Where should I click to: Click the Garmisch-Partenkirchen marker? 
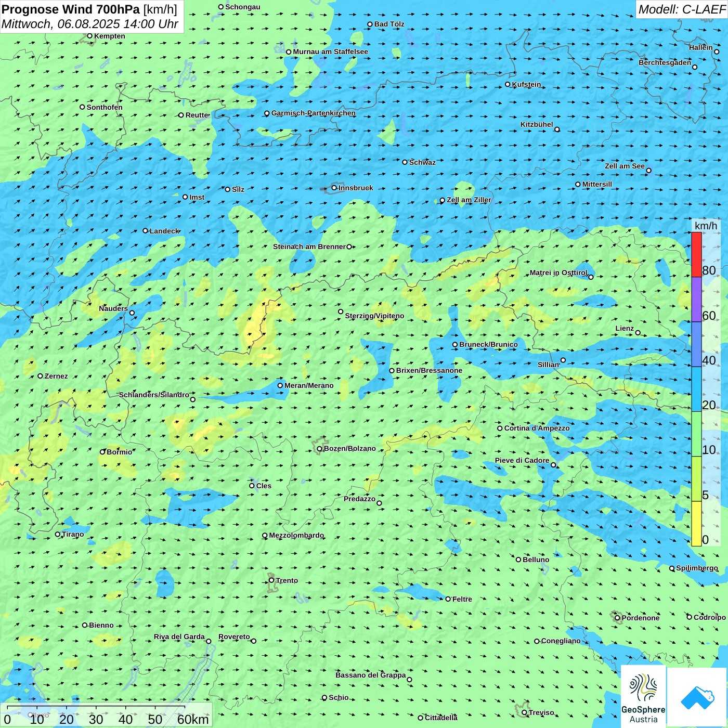tap(267, 113)
